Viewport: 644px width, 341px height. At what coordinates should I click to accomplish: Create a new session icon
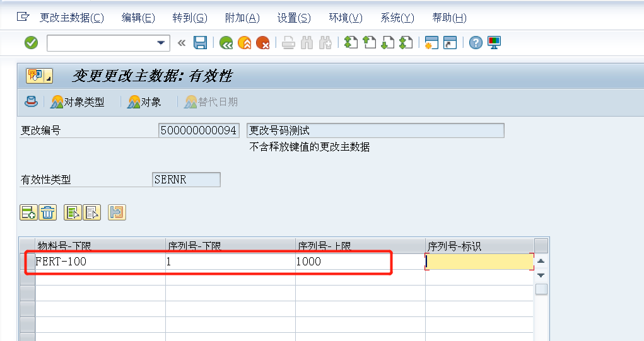[431, 43]
